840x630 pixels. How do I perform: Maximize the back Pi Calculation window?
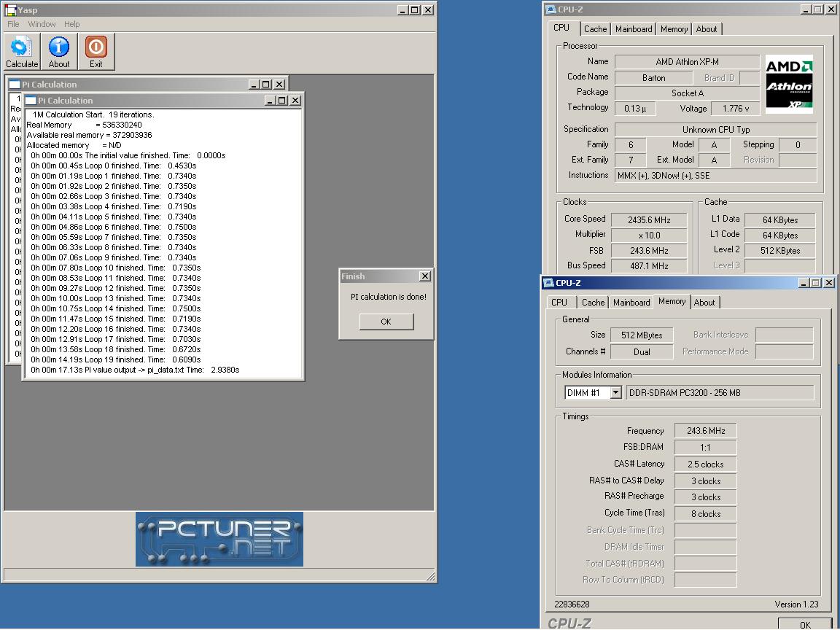point(265,84)
